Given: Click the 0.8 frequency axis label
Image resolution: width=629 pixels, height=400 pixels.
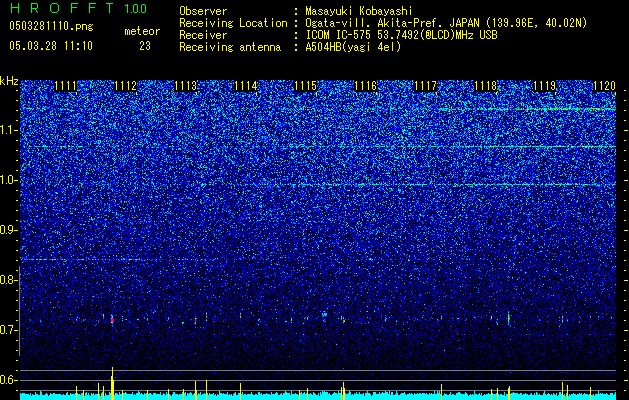Looking at the screenshot, I should click(x=8, y=280).
